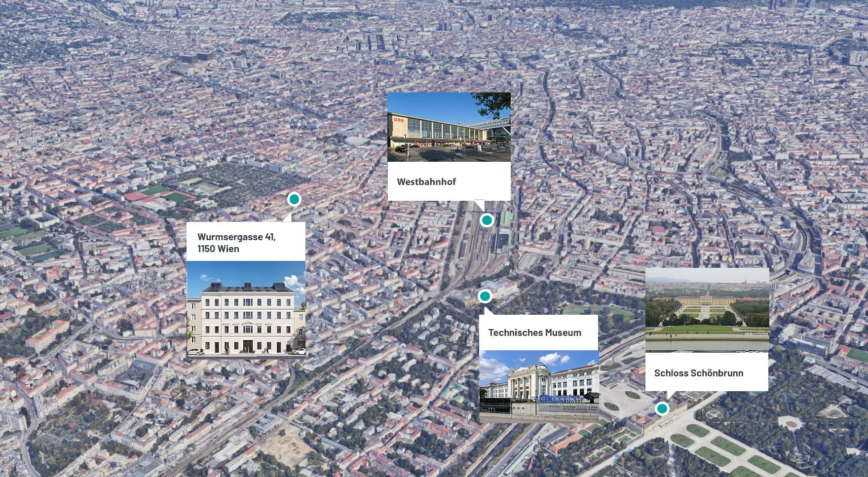Select the Schloss Schönbrunn teal marker dot
This screenshot has width=868, height=477.
point(662,408)
